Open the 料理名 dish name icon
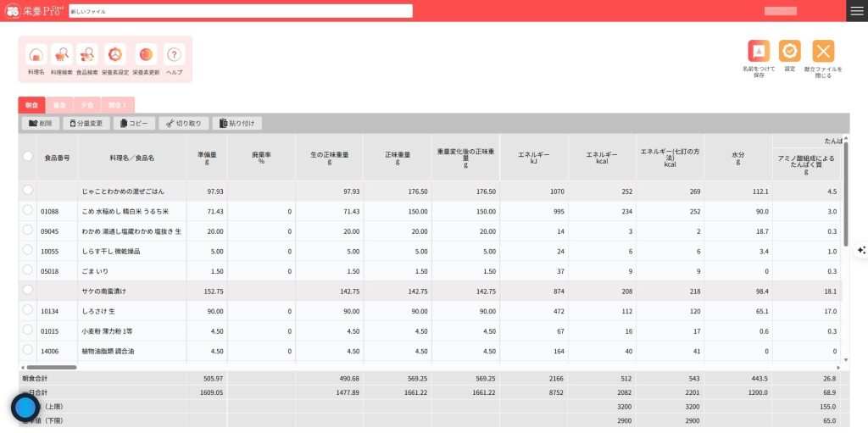Viewport: 868px width, 433px height. click(36, 56)
